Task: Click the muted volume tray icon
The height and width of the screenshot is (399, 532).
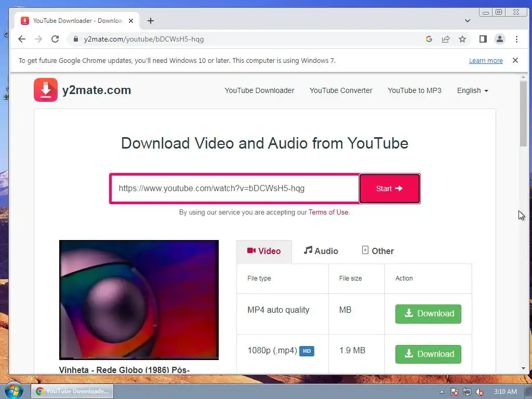Action: [x=480, y=392]
